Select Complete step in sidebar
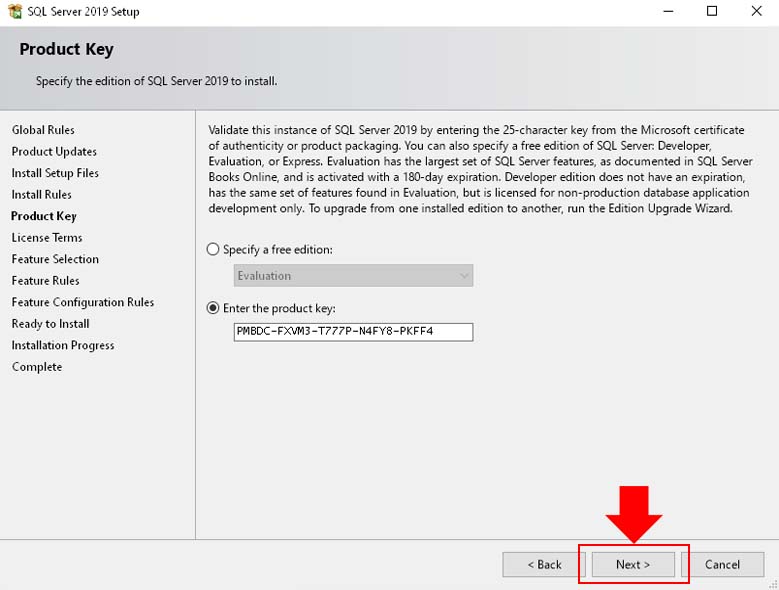 (37, 367)
